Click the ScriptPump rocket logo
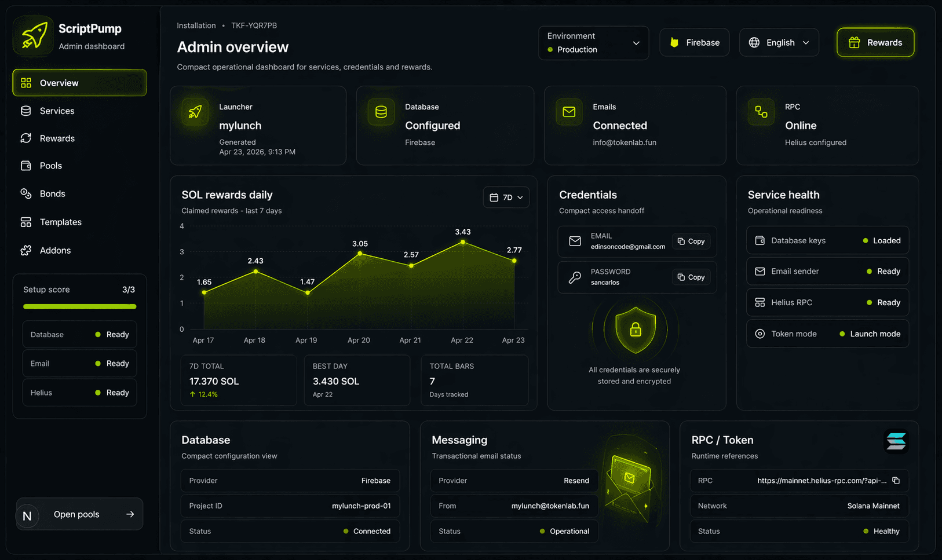942x560 pixels. (x=34, y=36)
